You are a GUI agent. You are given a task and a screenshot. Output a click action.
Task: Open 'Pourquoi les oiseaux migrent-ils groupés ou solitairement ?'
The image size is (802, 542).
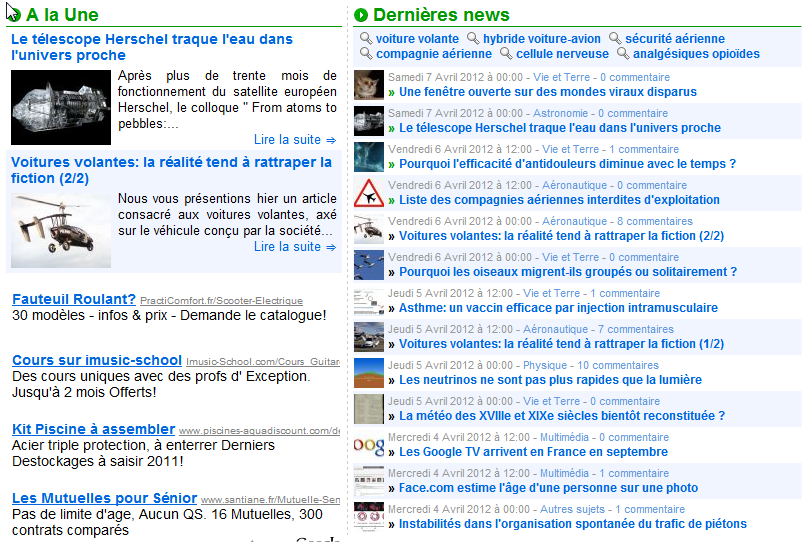(568, 272)
